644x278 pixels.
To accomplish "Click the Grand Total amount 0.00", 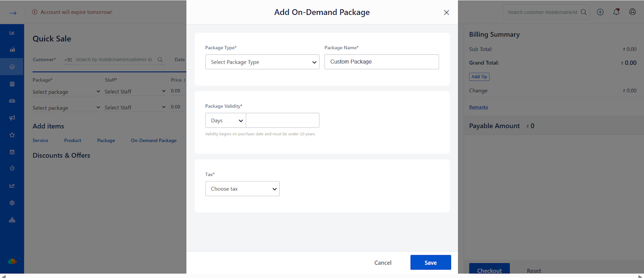I will [629, 63].
